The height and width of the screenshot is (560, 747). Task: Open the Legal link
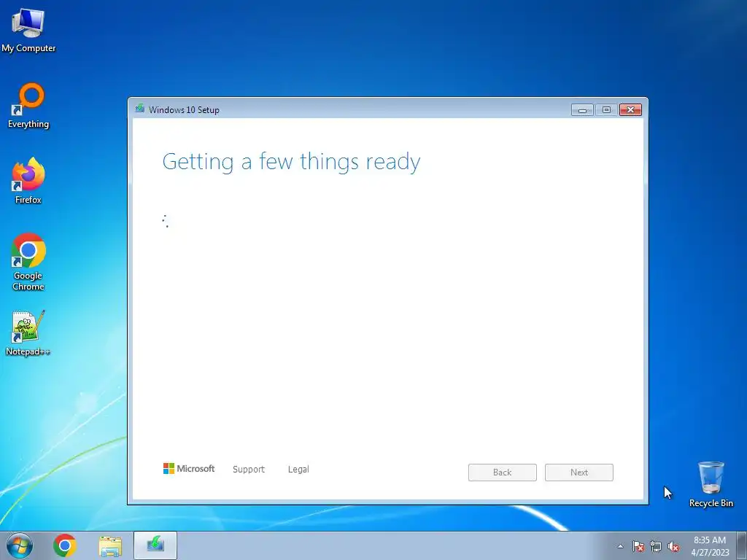tap(298, 469)
